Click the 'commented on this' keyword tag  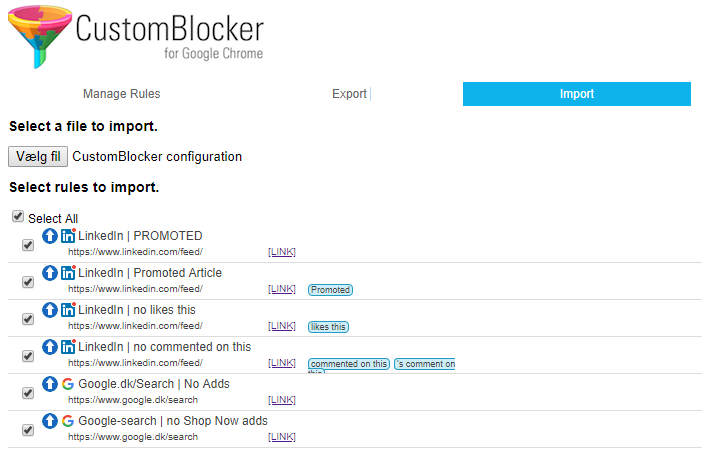[349, 364]
